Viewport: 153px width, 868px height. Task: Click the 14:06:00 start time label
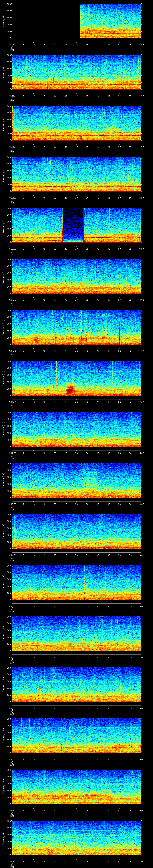click(x=12, y=147)
